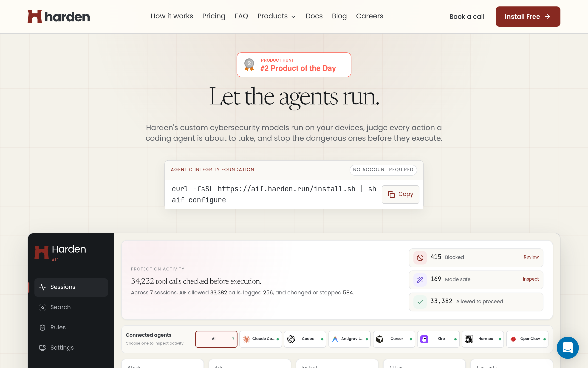This screenshot has height=368, width=588.
Task: Click the Book a call link
Action: click(467, 17)
